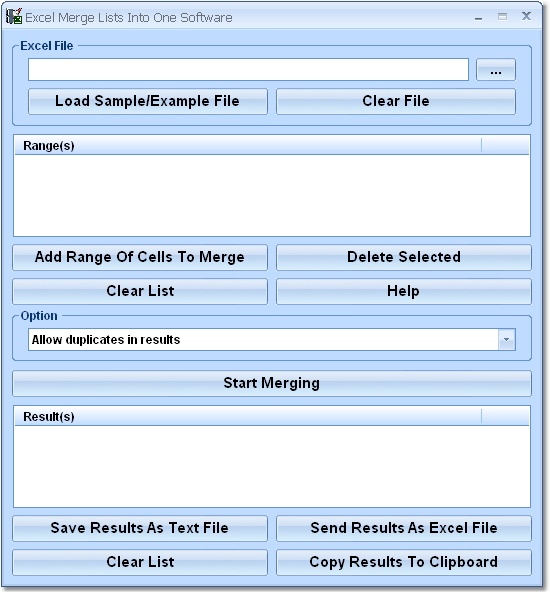Load the Sample/Example File
Viewport: 550px width, 594px height.
click(x=148, y=102)
